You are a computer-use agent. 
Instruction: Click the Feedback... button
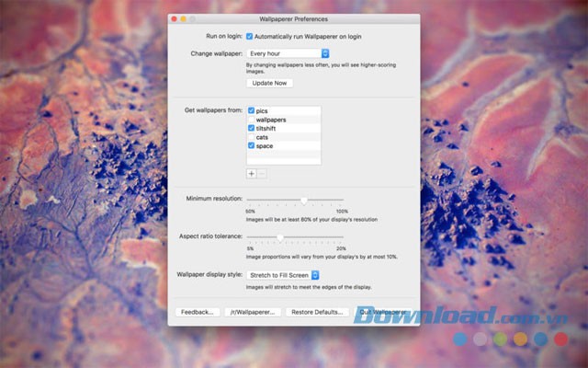pyautogui.click(x=197, y=312)
